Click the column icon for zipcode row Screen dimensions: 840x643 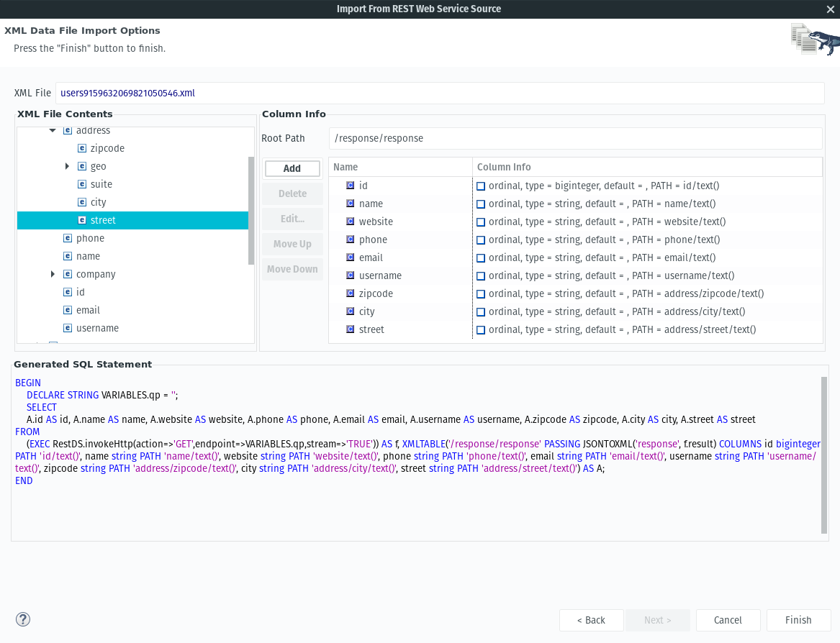pyautogui.click(x=351, y=293)
